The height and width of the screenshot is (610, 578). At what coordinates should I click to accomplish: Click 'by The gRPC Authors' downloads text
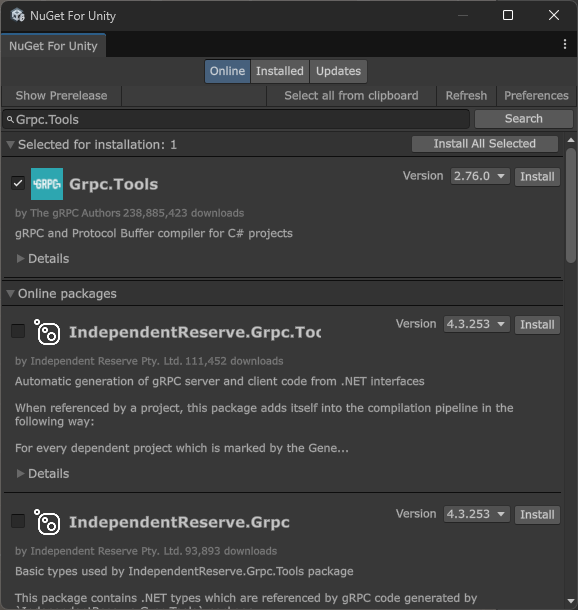tap(130, 213)
